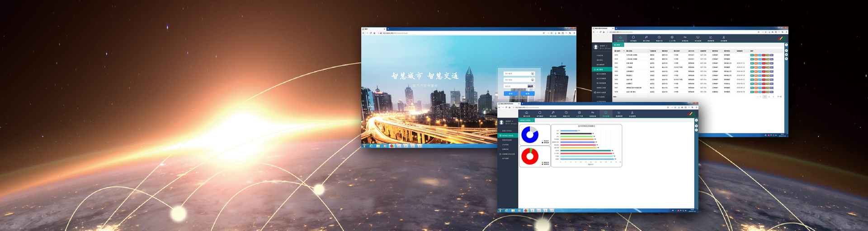Click the Firefox icon in chart window taskbar
Viewport: 868px width, 231px height.
[526, 210]
